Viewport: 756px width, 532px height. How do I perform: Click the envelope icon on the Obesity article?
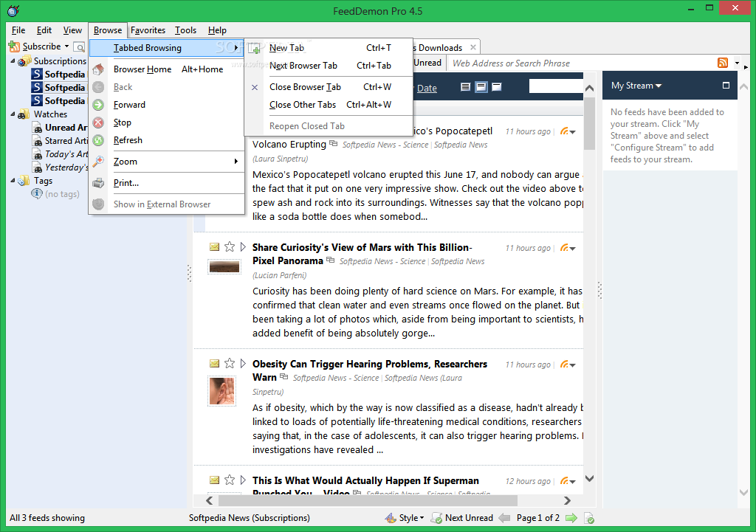click(x=215, y=363)
